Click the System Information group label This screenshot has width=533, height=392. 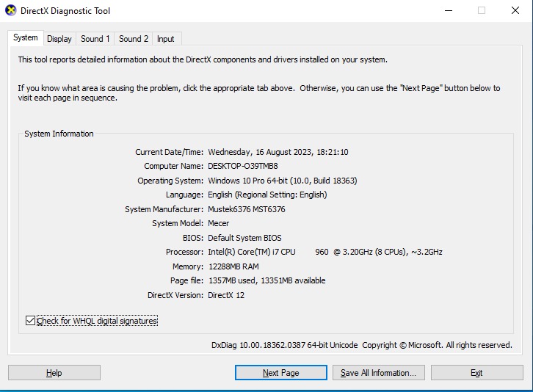tap(59, 134)
